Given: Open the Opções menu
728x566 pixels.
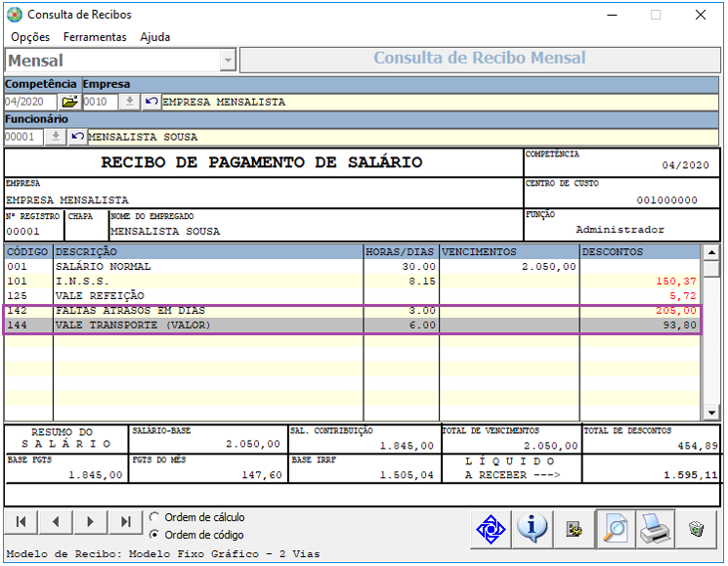Looking at the screenshot, I should click(x=30, y=37).
